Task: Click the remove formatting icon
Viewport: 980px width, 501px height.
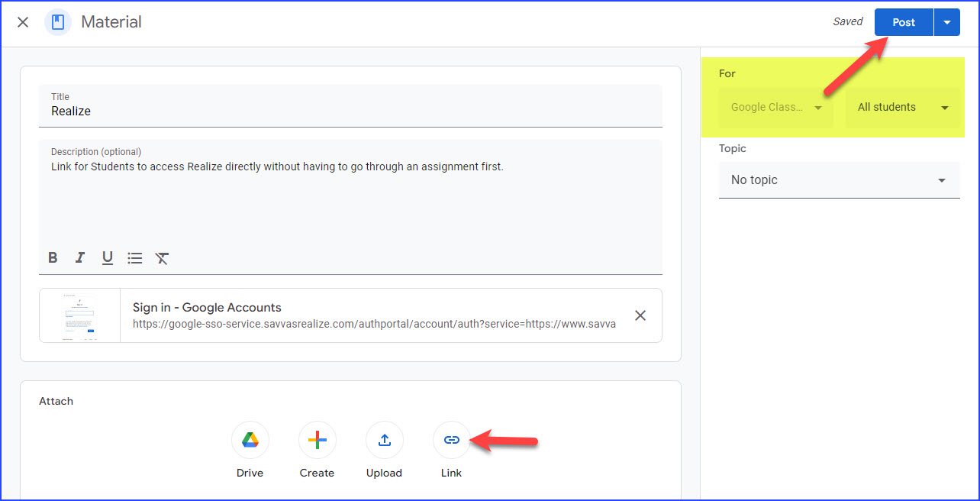Action: [162, 258]
